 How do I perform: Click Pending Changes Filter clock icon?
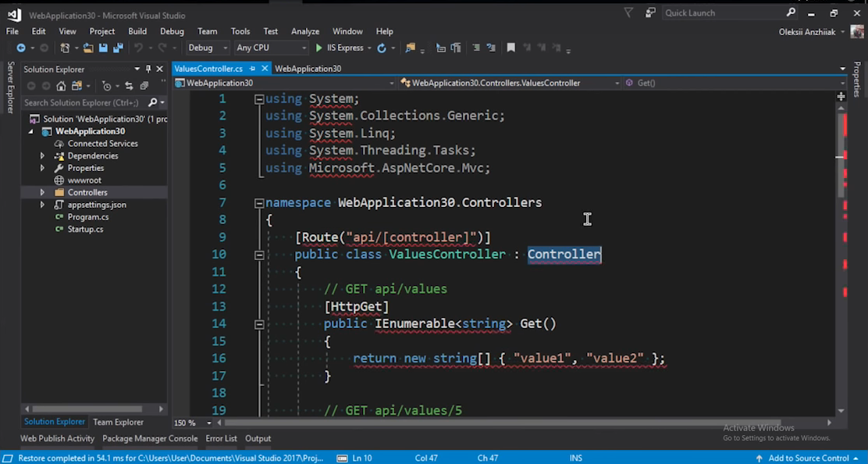point(107,86)
